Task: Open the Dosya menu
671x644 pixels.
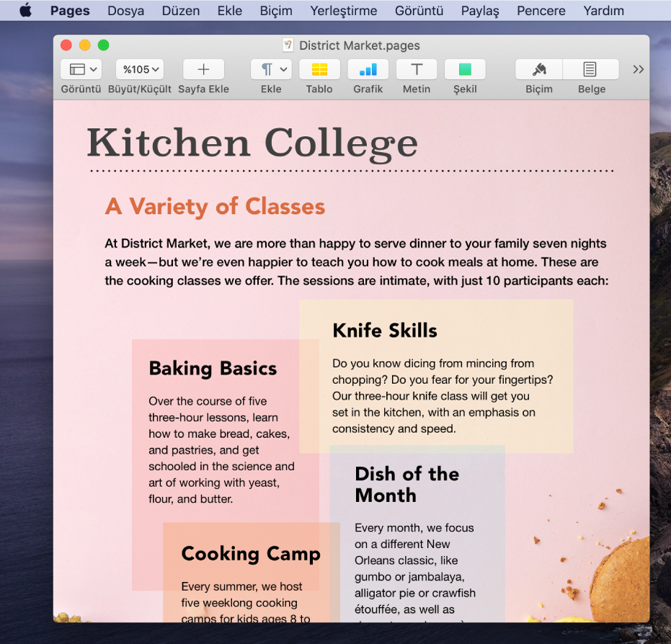Action: pyautogui.click(x=125, y=10)
